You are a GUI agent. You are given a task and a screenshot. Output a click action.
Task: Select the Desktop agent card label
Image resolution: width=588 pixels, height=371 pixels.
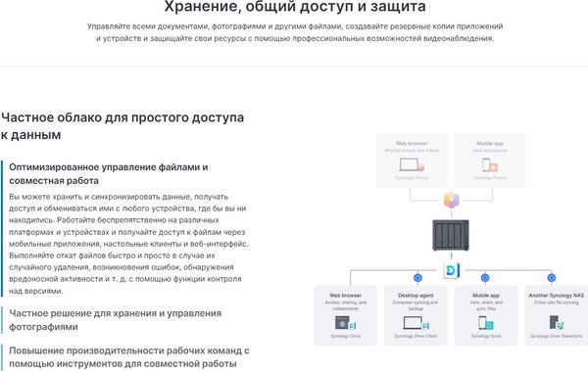click(x=416, y=296)
